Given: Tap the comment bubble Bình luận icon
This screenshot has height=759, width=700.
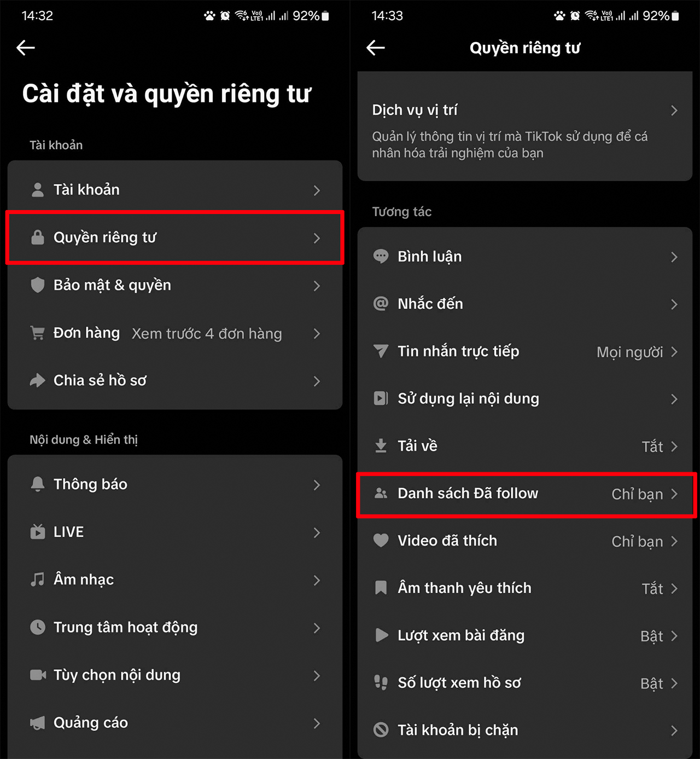Looking at the screenshot, I should pyautogui.click(x=381, y=256).
